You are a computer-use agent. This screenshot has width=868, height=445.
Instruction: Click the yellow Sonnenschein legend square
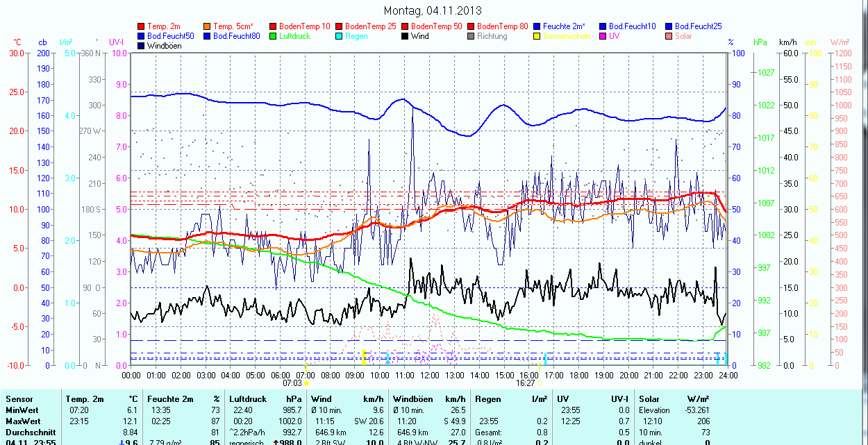click(537, 36)
